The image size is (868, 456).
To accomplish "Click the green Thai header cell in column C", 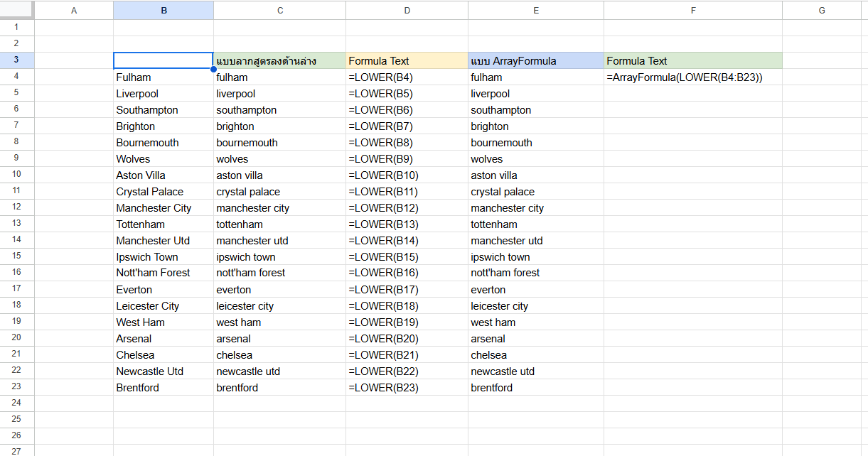I will [280, 60].
